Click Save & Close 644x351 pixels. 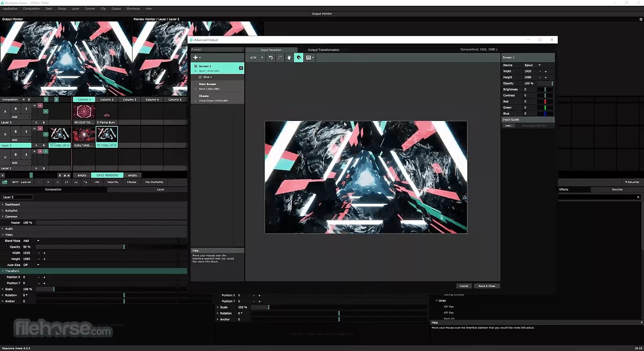[x=487, y=286]
